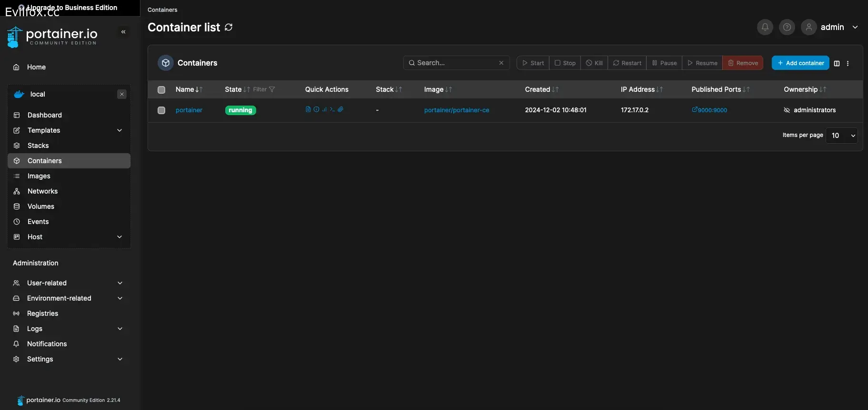Go to Images in the sidebar
Viewport: 868px width, 410px height.
click(x=39, y=176)
